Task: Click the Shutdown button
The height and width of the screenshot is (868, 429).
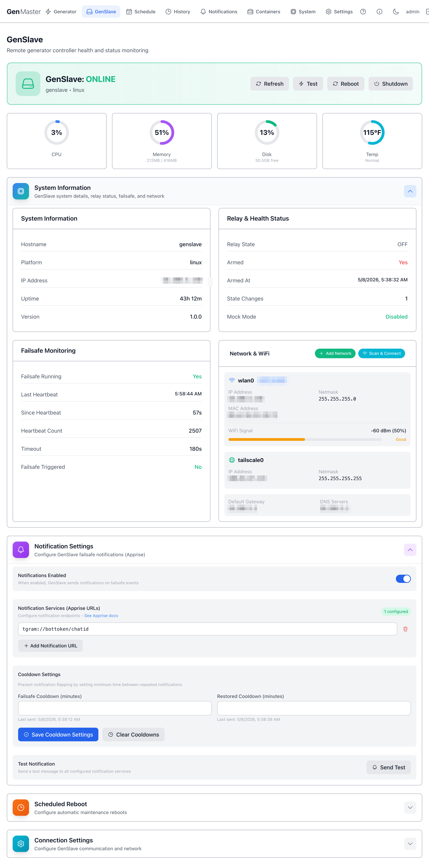Action: tap(391, 83)
